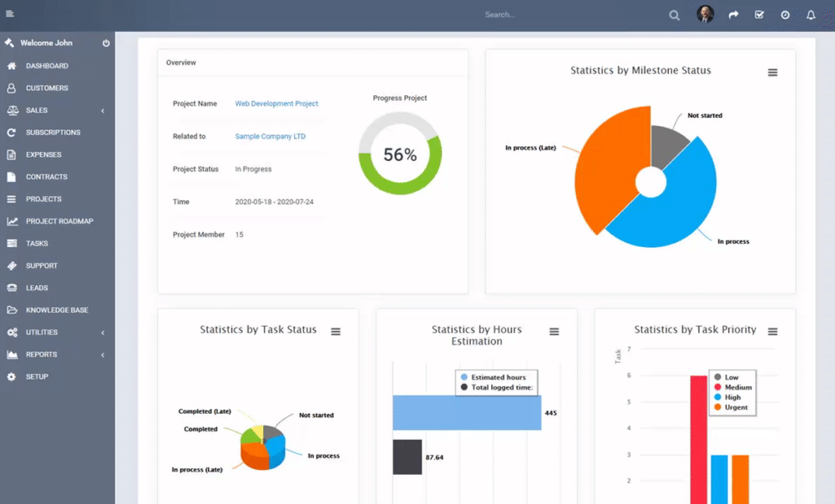Click the notifications bell icon

(x=810, y=14)
